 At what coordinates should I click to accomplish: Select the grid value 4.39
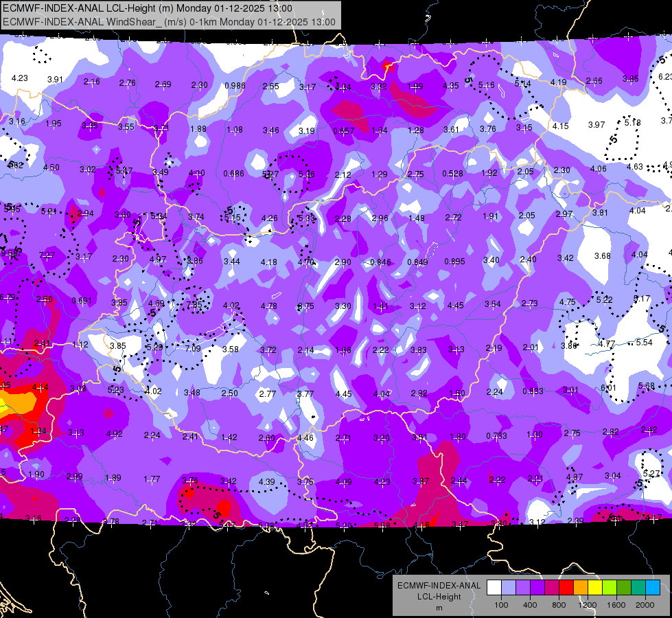click(x=266, y=481)
